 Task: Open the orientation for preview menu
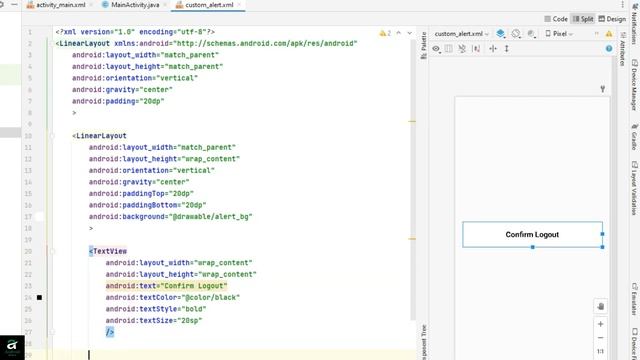click(x=516, y=34)
